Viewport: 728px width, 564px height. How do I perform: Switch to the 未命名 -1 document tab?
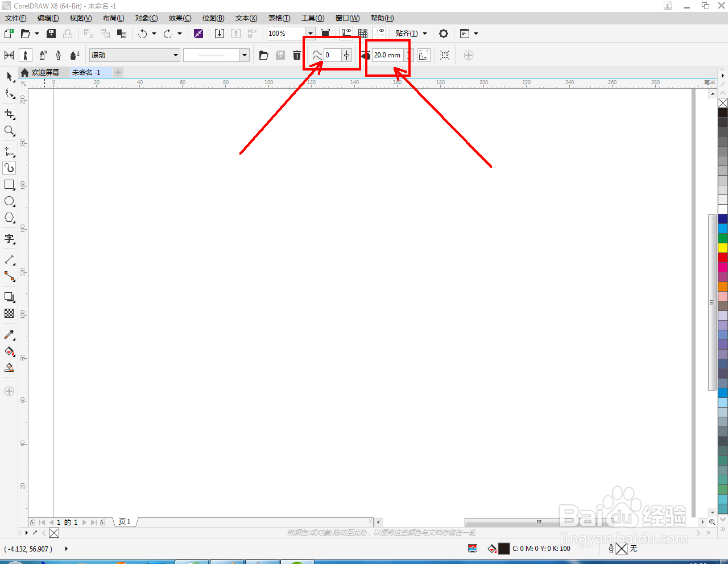tap(86, 73)
